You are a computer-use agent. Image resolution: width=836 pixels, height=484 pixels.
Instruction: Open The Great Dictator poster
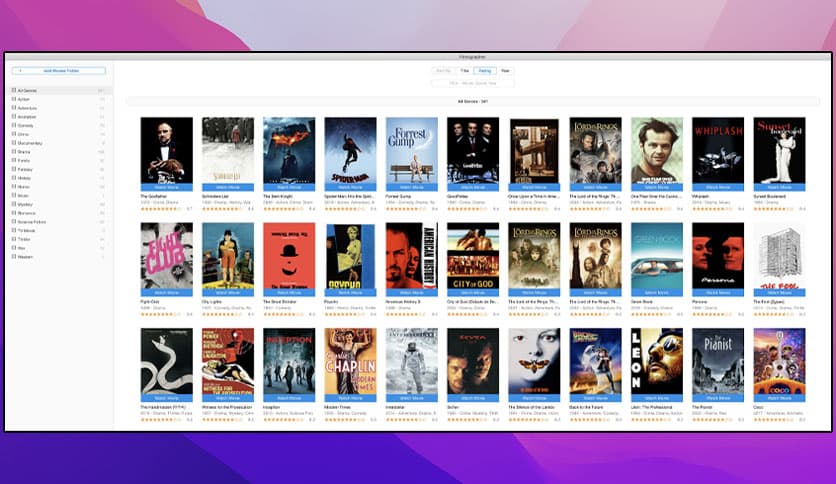coord(289,256)
